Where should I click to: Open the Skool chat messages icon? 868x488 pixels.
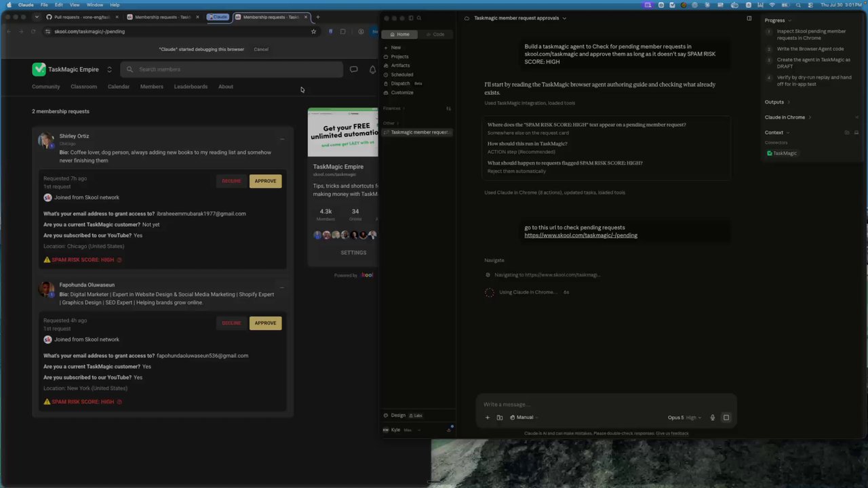tap(353, 69)
